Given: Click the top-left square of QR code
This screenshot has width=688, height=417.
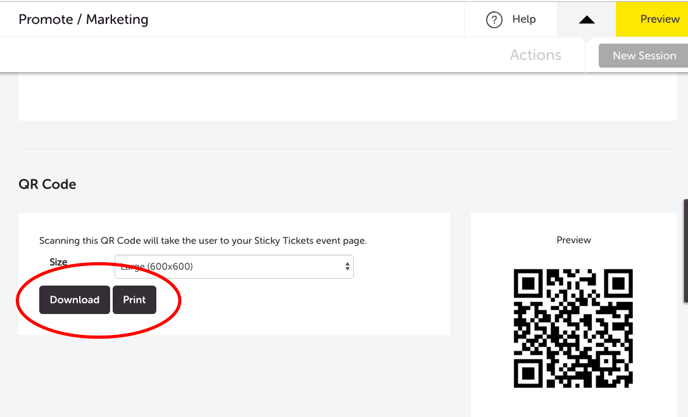Looking at the screenshot, I should (528, 283).
